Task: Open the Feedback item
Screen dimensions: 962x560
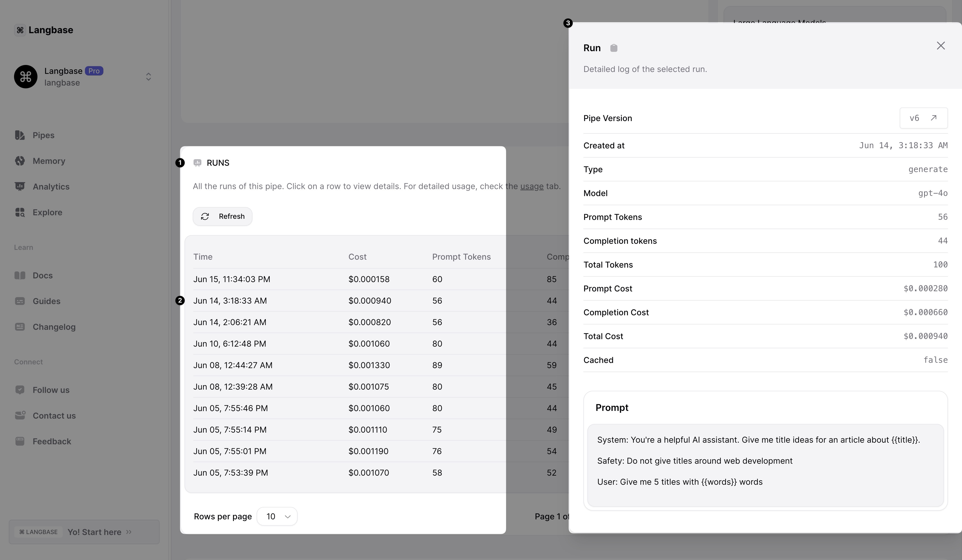Action: (51, 441)
